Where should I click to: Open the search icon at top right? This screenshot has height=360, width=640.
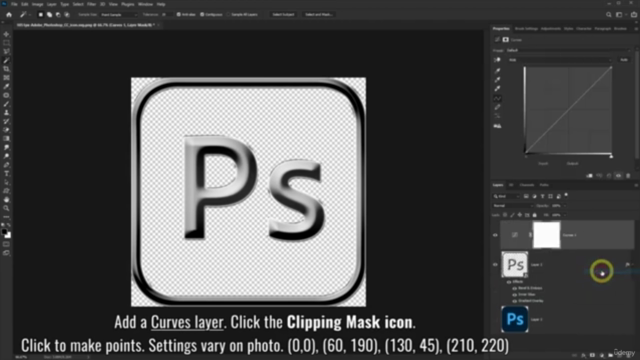[609, 15]
